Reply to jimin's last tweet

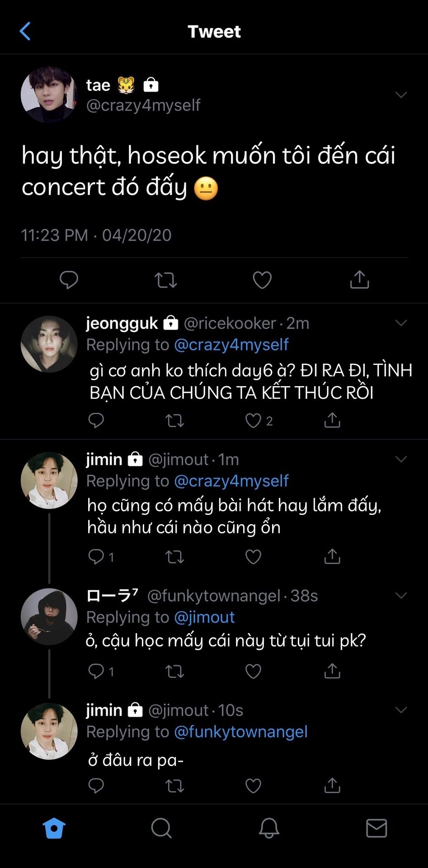96,786
